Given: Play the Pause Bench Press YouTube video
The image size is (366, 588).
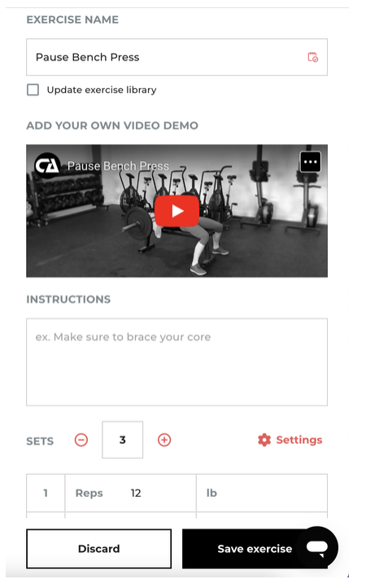Looking at the screenshot, I should click(176, 211).
